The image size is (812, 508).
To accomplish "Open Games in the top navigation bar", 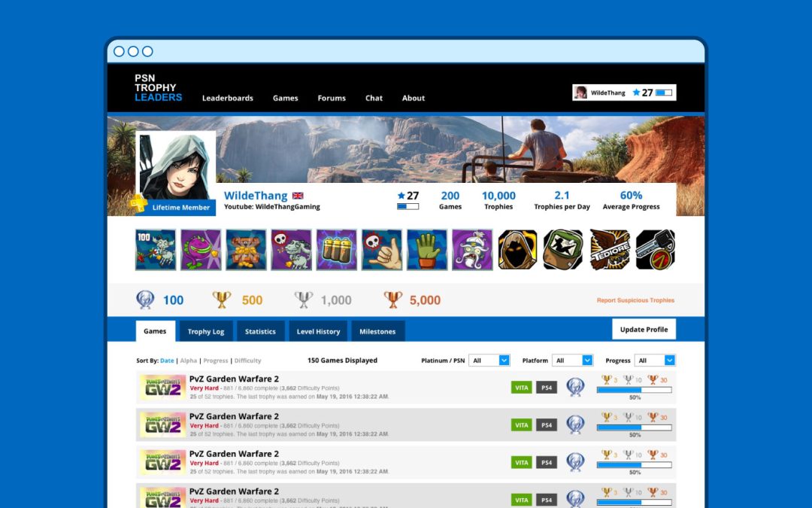I will tap(286, 98).
